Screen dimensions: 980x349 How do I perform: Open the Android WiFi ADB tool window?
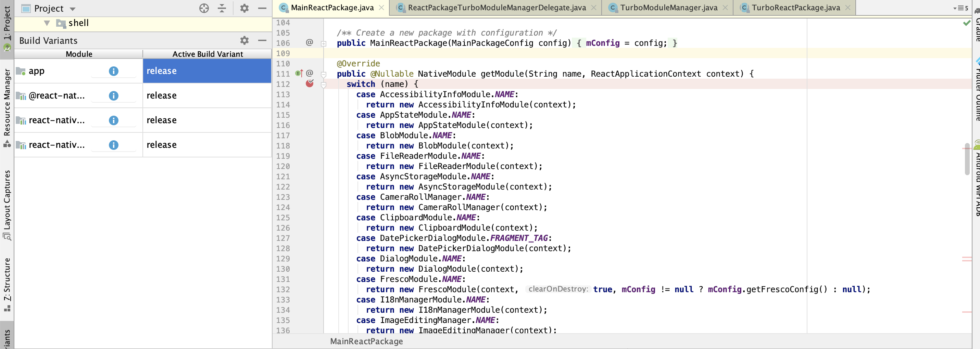click(x=977, y=179)
